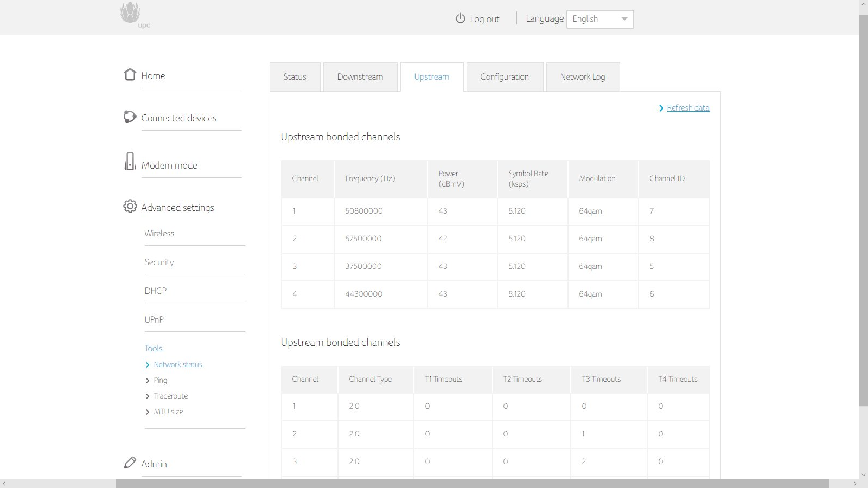The width and height of the screenshot is (868, 488).
Task: Click the horizontal scrollbar at bottom
Action: (x=473, y=484)
